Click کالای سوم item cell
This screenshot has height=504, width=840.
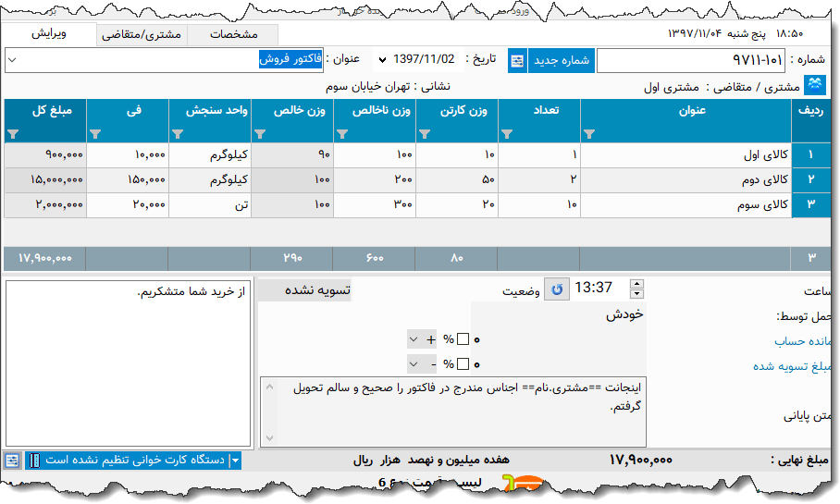(686, 204)
